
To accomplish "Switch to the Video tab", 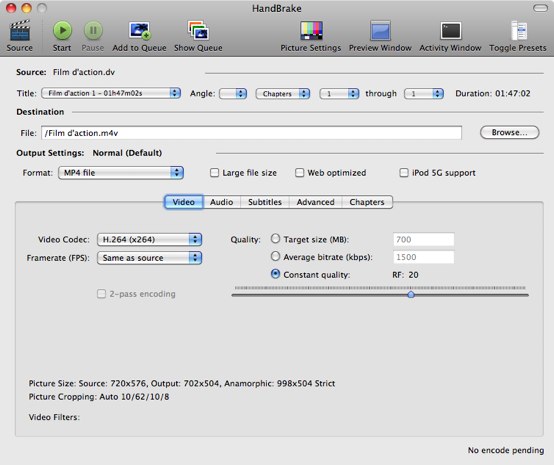I will click(184, 202).
